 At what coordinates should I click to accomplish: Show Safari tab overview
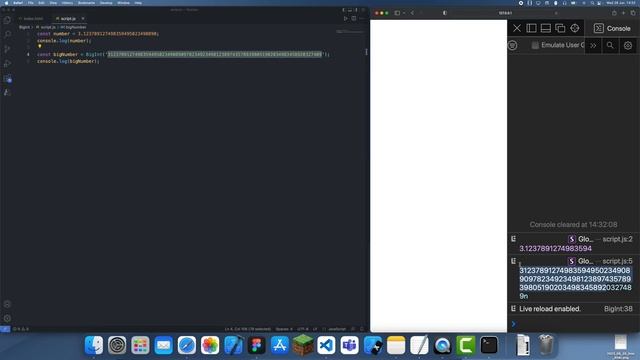[x=633, y=13]
